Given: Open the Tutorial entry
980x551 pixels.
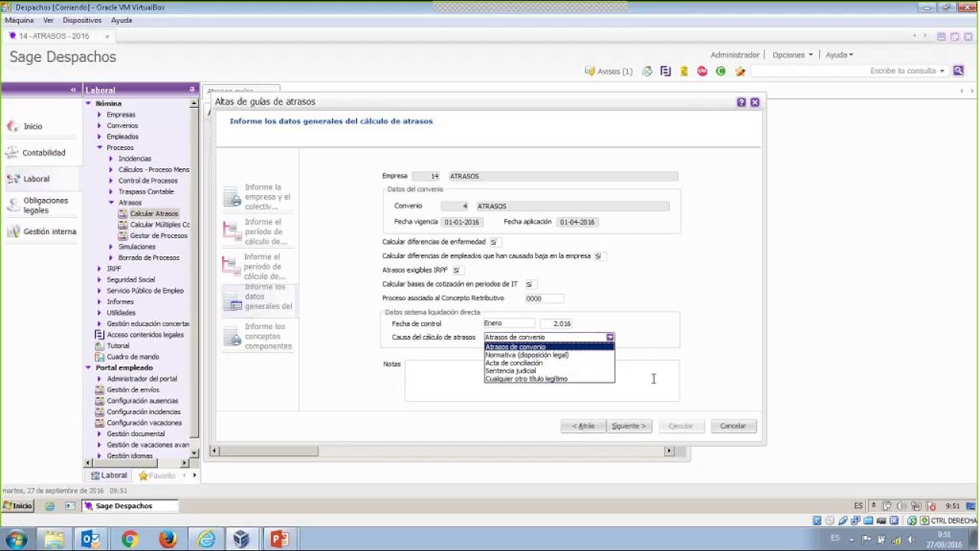Looking at the screenshot, I should coord(117,346).
